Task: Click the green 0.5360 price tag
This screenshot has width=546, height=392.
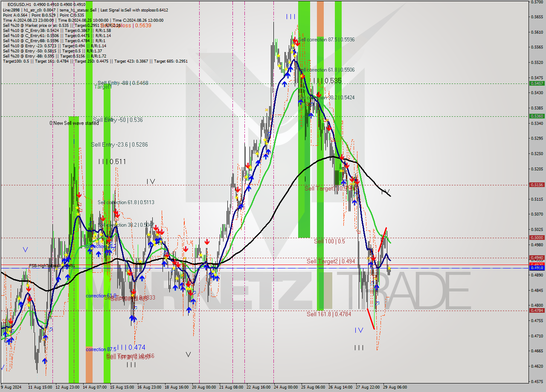Action: pyautogui.click(x=537, y=116)
